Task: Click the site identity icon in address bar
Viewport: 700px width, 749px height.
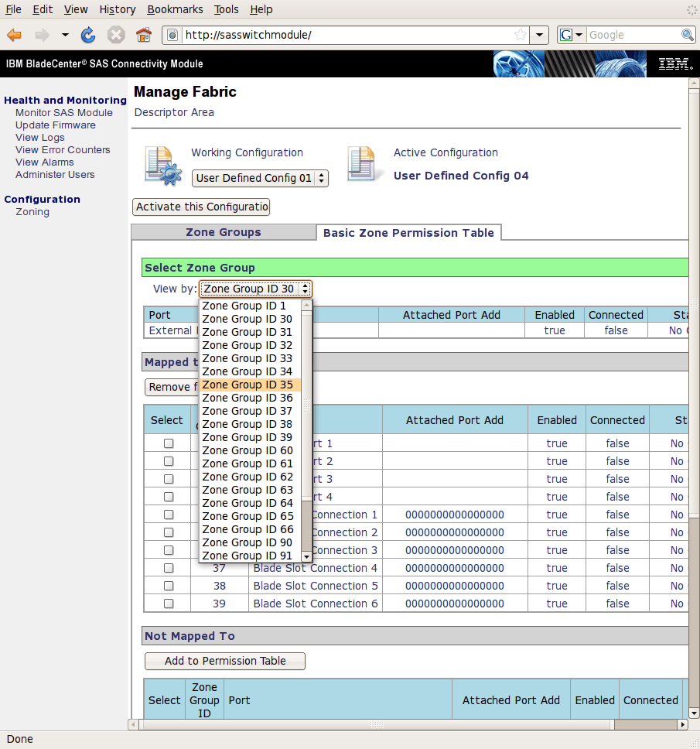Action: pos(172,35)
